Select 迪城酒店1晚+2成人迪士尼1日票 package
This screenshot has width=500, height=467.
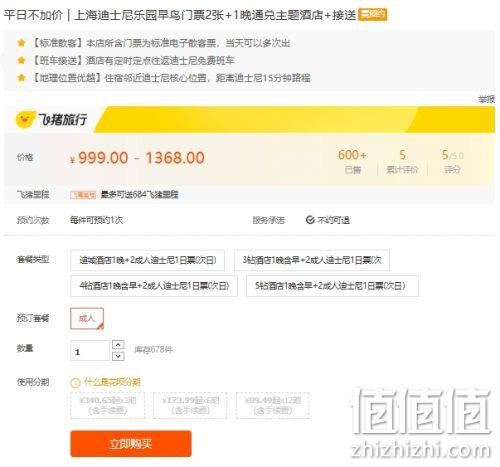(x=147, y=260)
